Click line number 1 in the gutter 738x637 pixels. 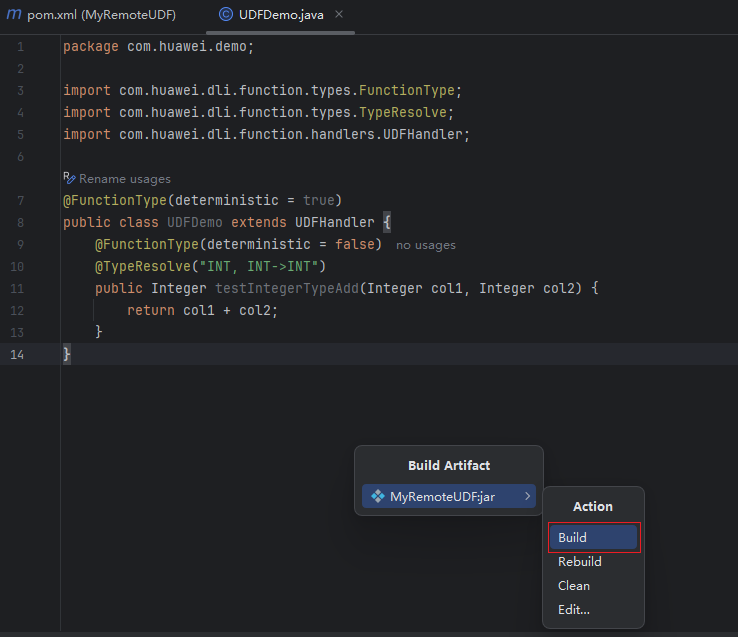point(20,47)
